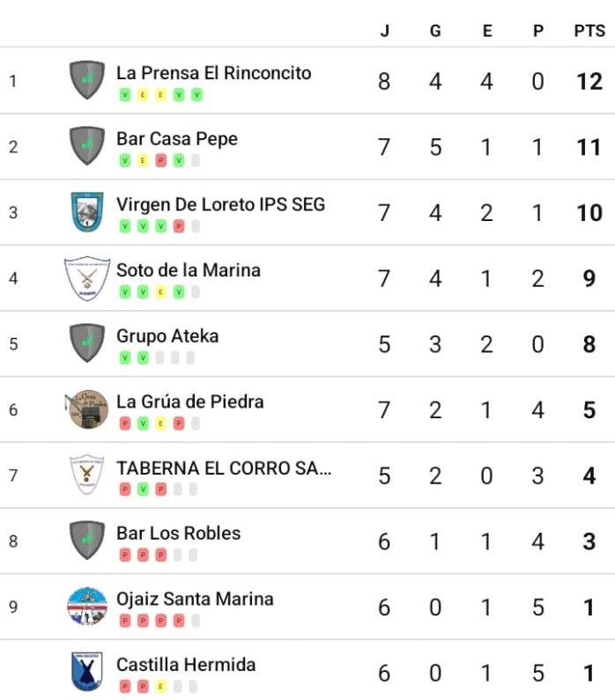Viewport: 615px width, 700px height.
Task: Select Bar Los Robles shield icon
Action: click(x=87, y=540)
